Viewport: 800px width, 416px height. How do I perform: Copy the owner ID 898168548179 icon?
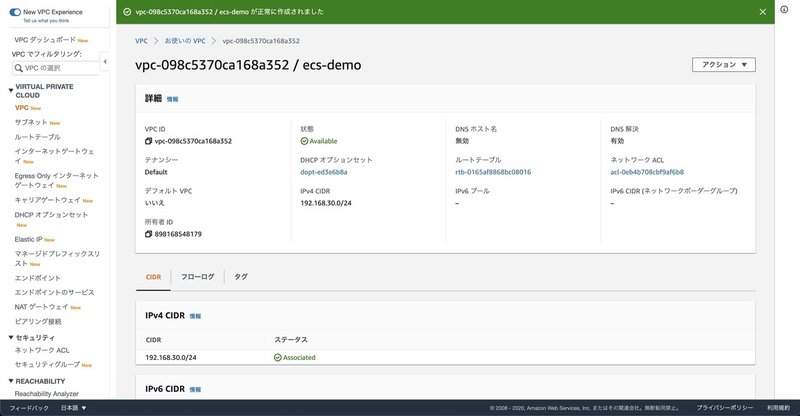click(148, 234)
